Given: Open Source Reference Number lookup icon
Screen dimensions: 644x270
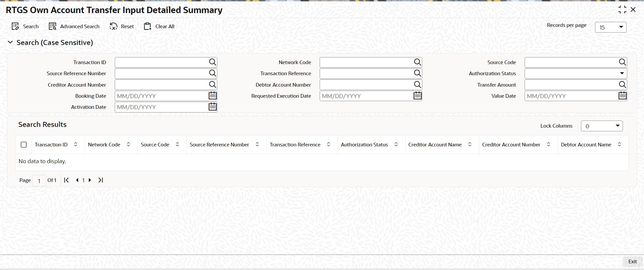Looking at the screenshot, I should 213,73.
